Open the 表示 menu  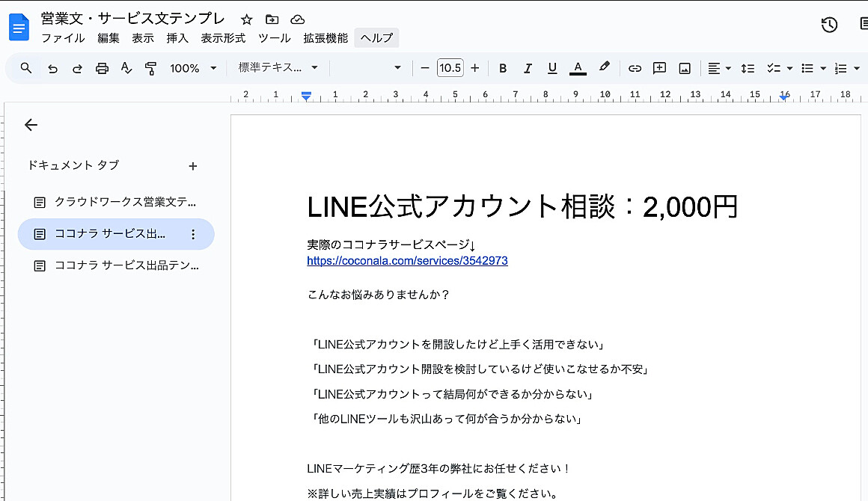143,38
